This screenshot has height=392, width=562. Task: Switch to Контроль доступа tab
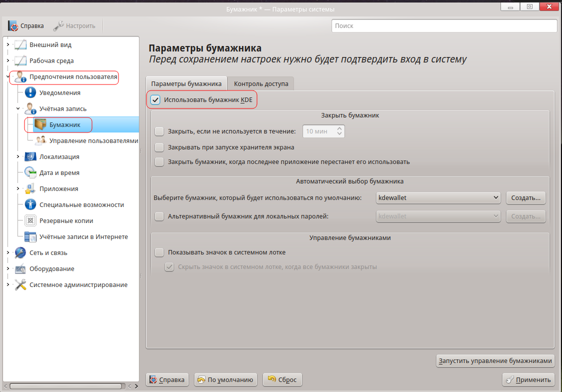click(261, 83)
